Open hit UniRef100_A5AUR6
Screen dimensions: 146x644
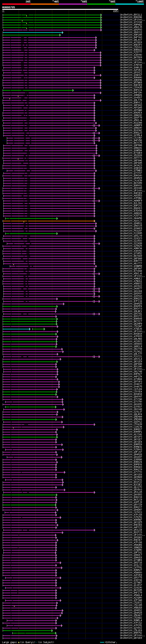coord(131,545)
